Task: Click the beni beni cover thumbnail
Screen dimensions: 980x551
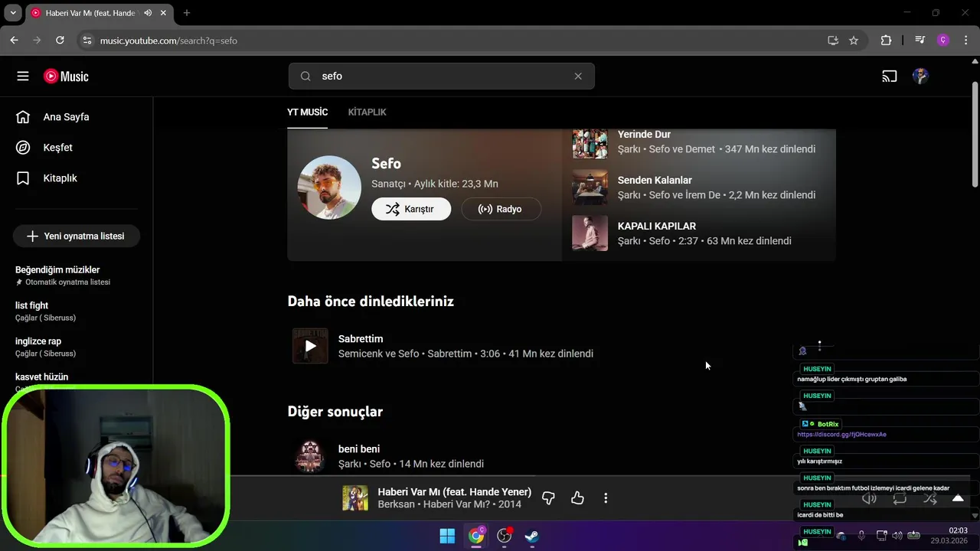Action: point(310,456)
